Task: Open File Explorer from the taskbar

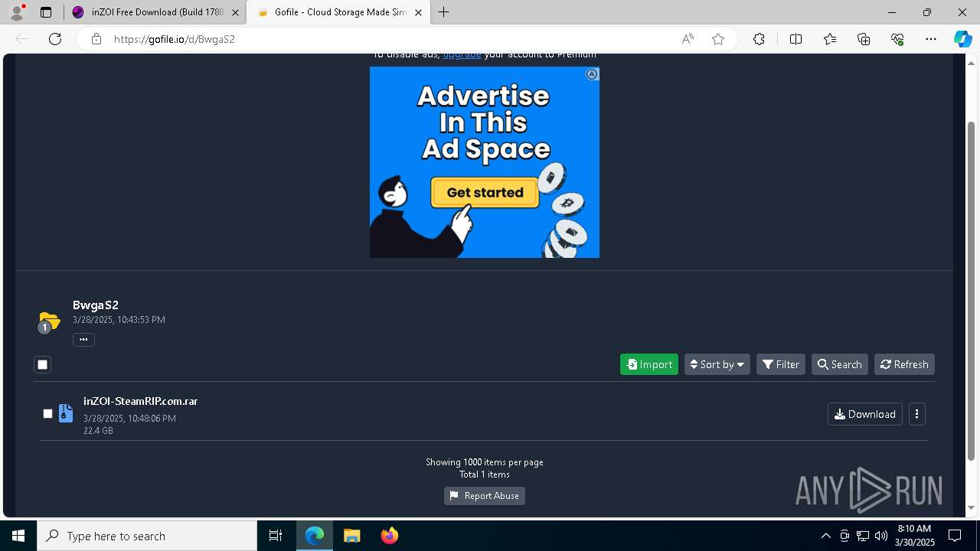Action: (351, 536)
